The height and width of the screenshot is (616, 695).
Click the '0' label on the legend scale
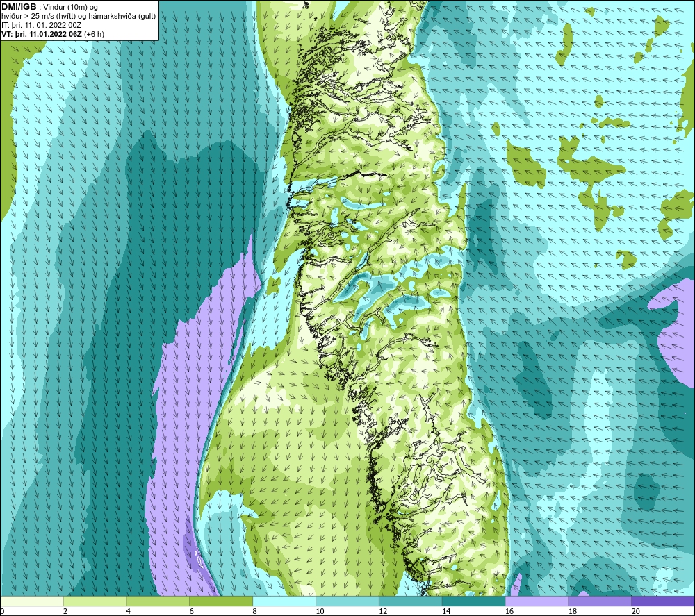pyautogui.click(x=2, y=611)
